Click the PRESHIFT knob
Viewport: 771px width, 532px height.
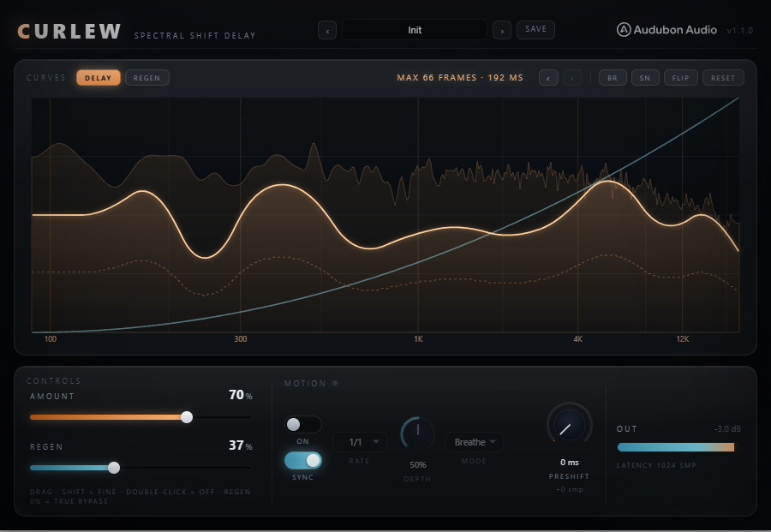point(570,425)
